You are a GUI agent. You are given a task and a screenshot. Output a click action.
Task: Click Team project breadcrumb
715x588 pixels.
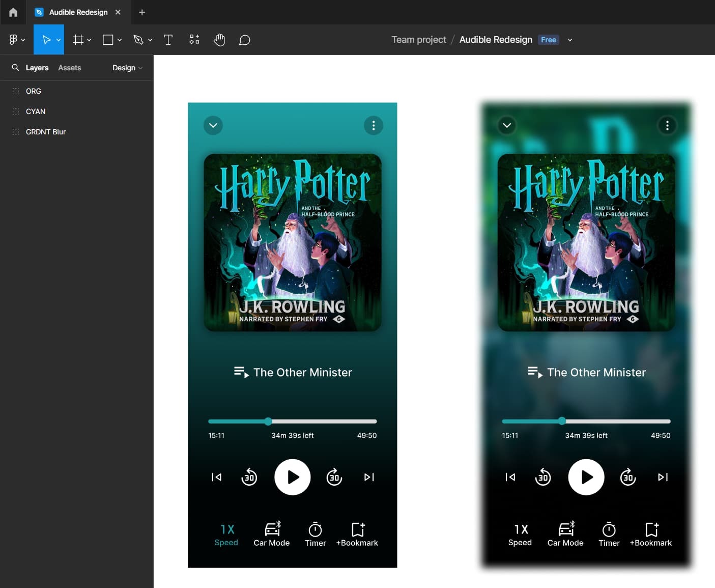pos(419,40)
